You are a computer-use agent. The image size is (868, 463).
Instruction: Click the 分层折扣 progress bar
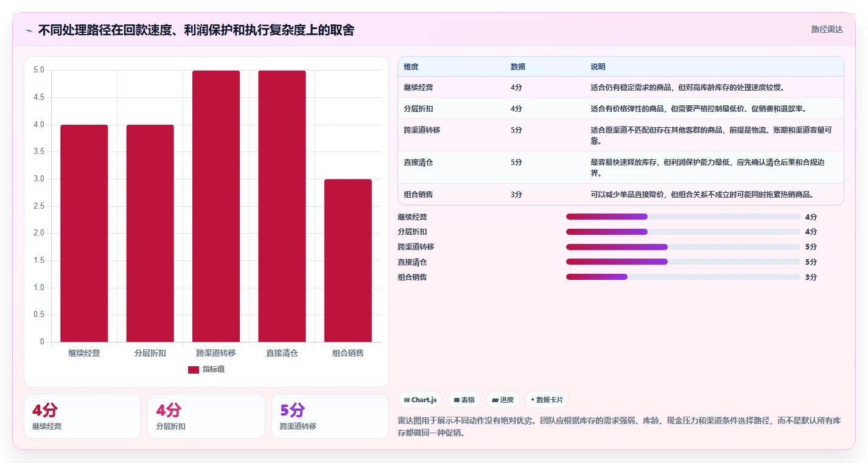tap(683, 232)
